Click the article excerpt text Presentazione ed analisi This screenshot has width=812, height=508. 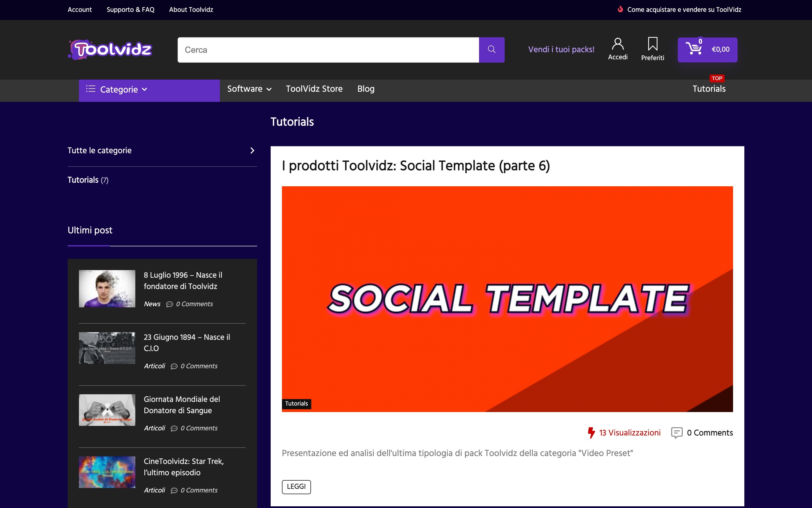click(x=457, y=453)
